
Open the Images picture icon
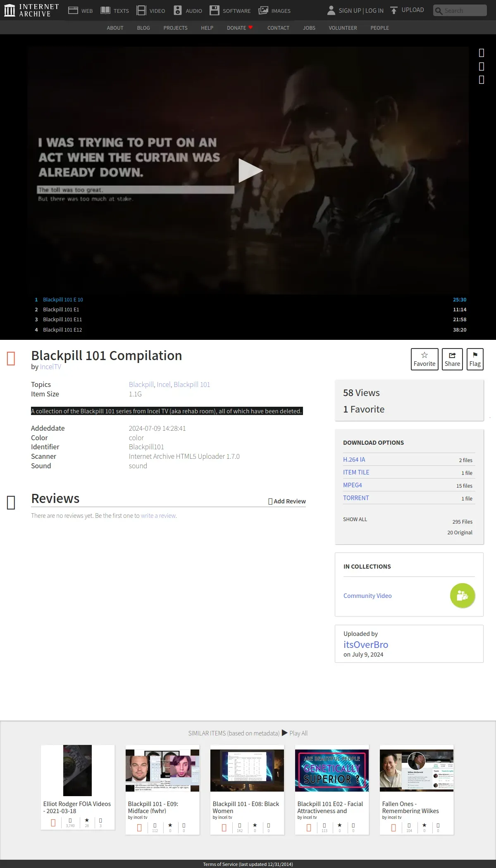pos(263,10)
